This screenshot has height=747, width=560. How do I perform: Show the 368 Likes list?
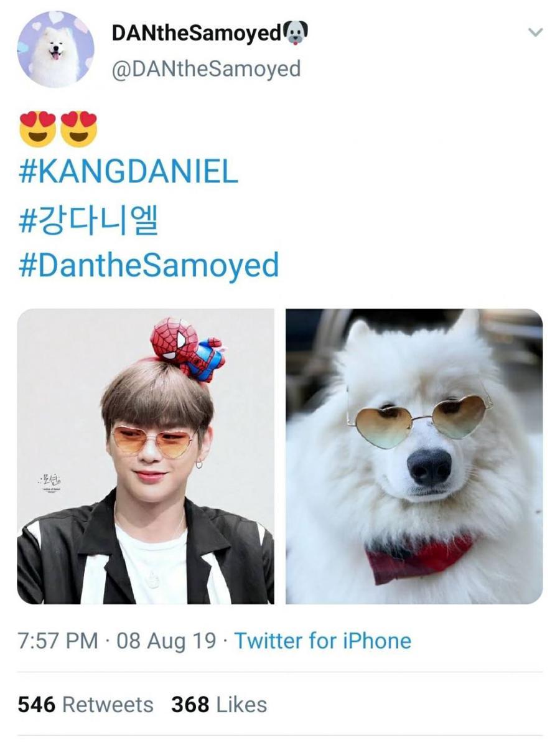pos(219,705)
